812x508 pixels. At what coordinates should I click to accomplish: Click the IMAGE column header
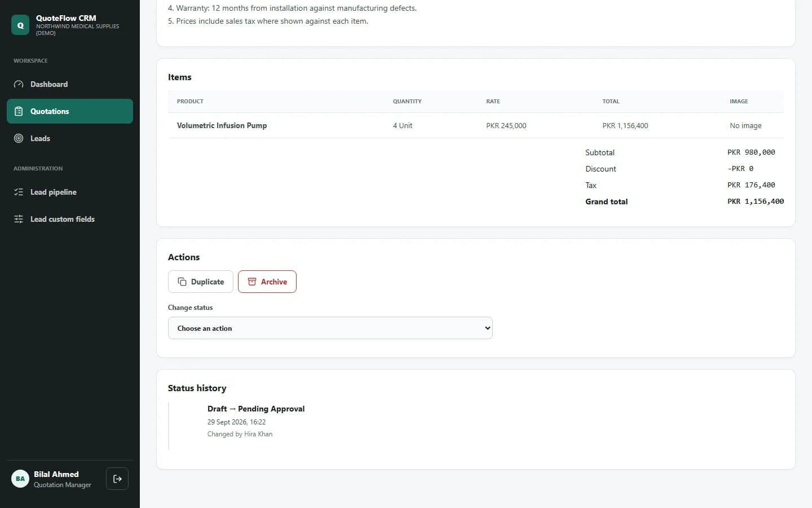pos(739,102)
